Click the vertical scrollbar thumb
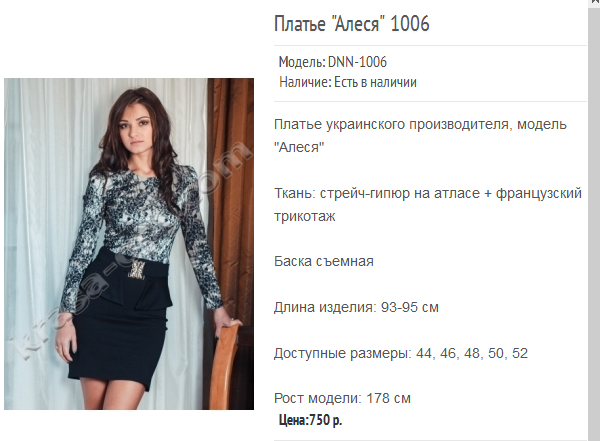This screenshot has width=600, height=441. point(594,224)
